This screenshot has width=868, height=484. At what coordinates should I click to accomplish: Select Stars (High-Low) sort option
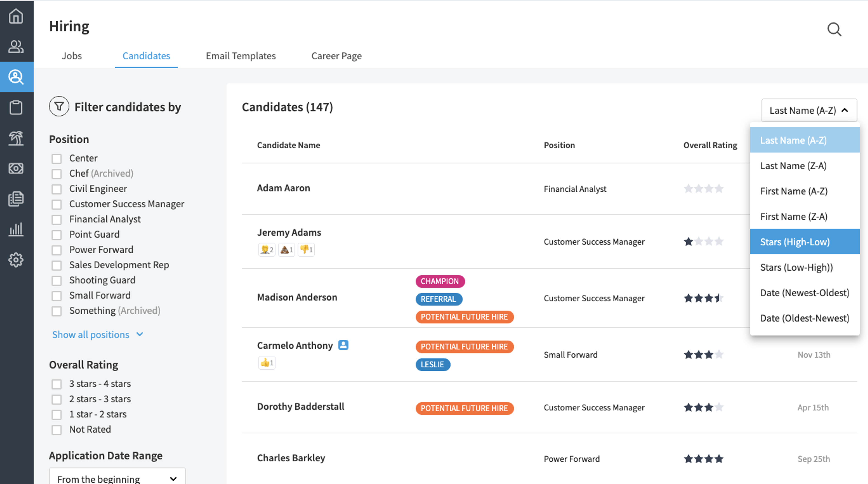(x=805, y=241)
